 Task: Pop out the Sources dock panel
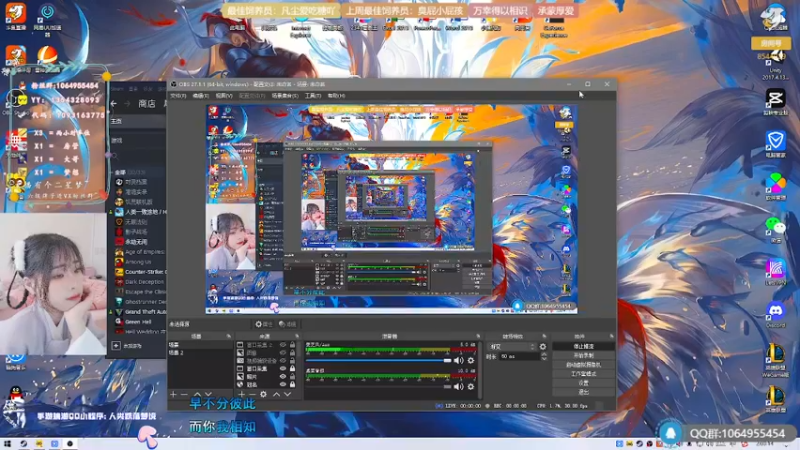click(297, 336)
